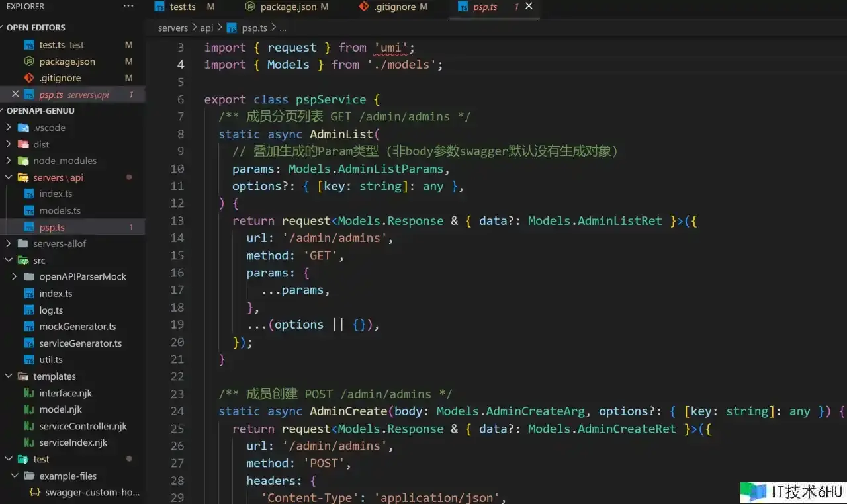Click the .vscode folder icon
847x504 pixels.
(x=23, y=128)
